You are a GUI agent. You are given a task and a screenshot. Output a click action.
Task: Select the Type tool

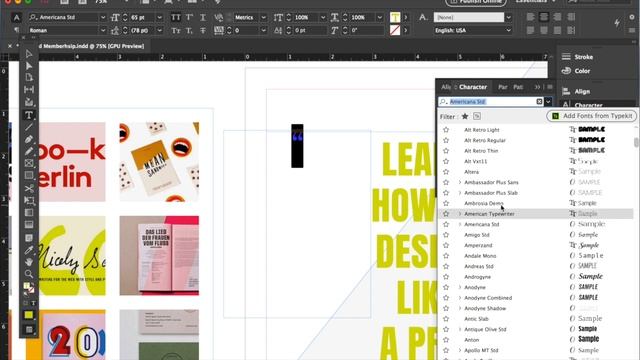coord(29,115)
